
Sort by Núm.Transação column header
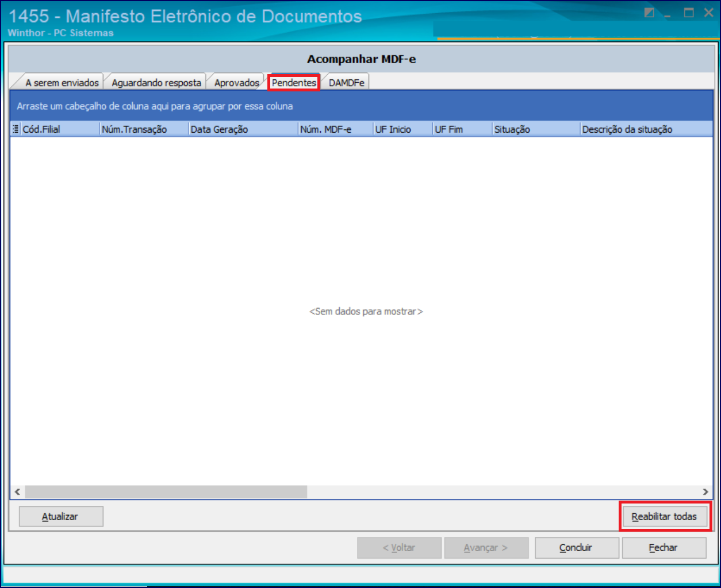(144, 129)
